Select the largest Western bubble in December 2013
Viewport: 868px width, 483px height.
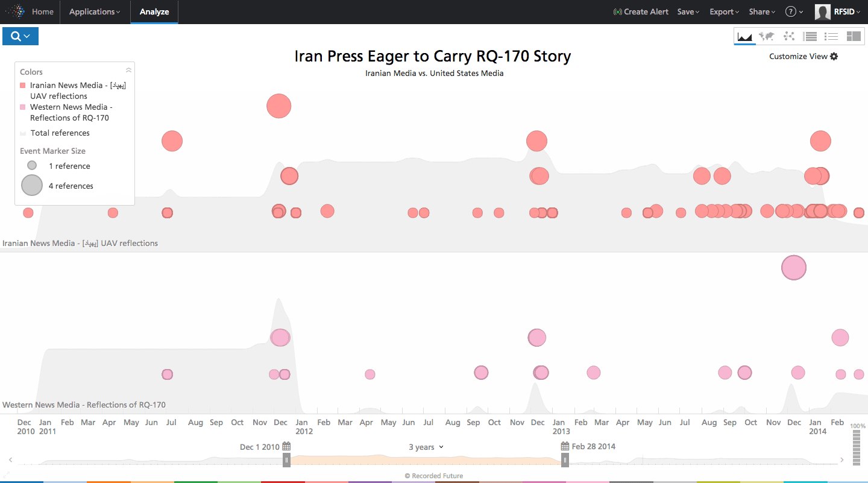794,268
